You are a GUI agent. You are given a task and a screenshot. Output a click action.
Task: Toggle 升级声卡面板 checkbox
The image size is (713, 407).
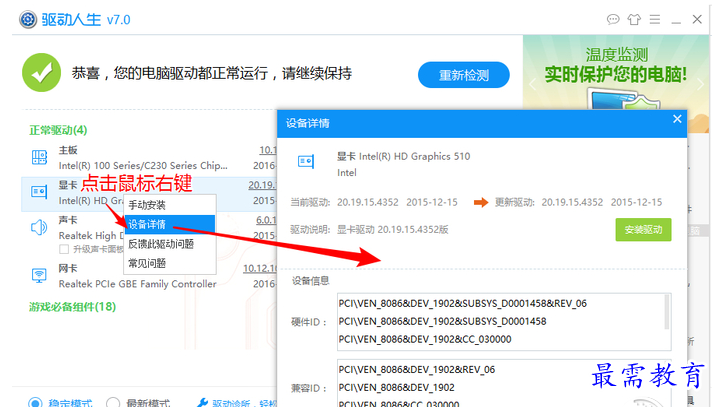click(64, 249)
